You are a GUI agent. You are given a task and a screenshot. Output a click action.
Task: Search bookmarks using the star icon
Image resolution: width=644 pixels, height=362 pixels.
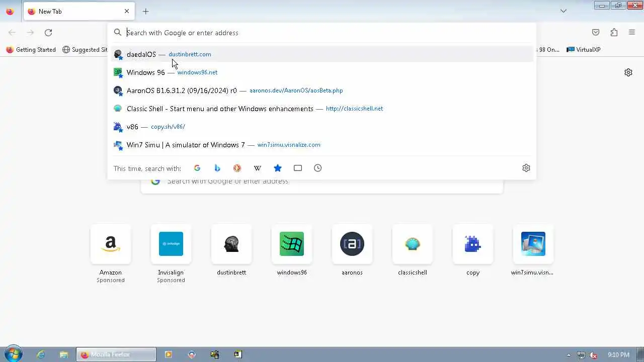point(278,168)
